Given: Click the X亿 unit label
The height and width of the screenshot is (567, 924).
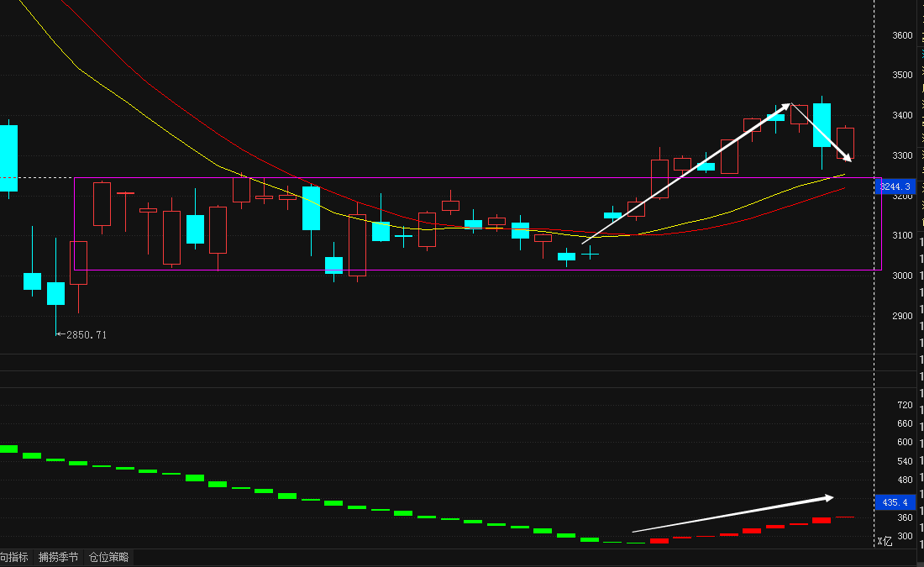Looking at the screenshot, I should point(885,541).
